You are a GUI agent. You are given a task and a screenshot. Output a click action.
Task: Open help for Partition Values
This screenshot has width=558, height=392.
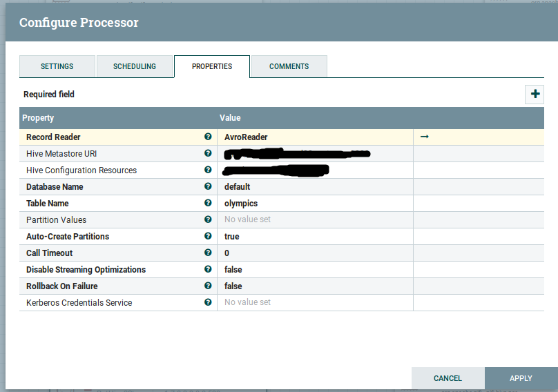click(208, 219)
